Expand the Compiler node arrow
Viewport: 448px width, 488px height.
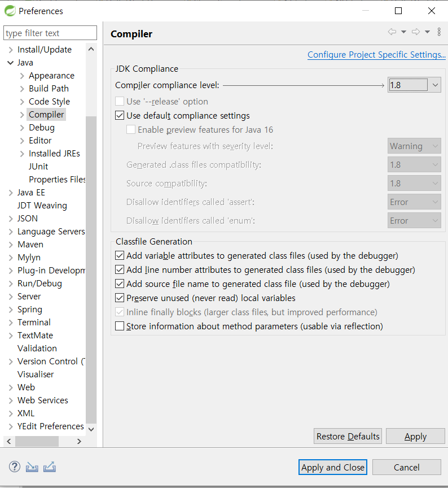coord(22,115)
